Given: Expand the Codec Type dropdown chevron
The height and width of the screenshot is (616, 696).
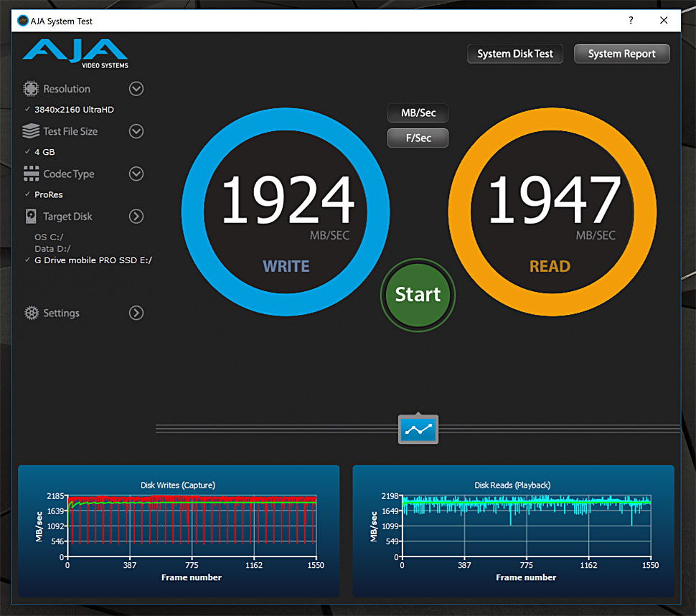Looking at the screenshot, I should coord(136,174).
